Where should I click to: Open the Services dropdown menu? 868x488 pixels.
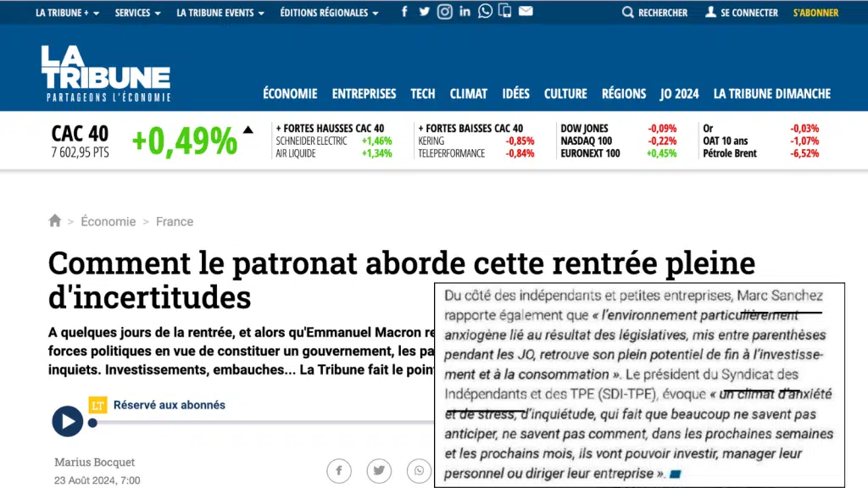coord(137,13)
